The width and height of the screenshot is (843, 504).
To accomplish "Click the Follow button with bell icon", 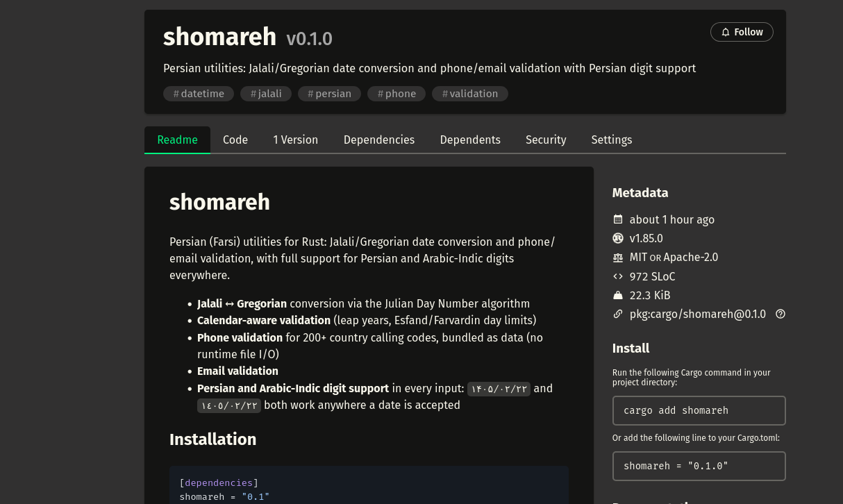I will click(x=742, y=32).
